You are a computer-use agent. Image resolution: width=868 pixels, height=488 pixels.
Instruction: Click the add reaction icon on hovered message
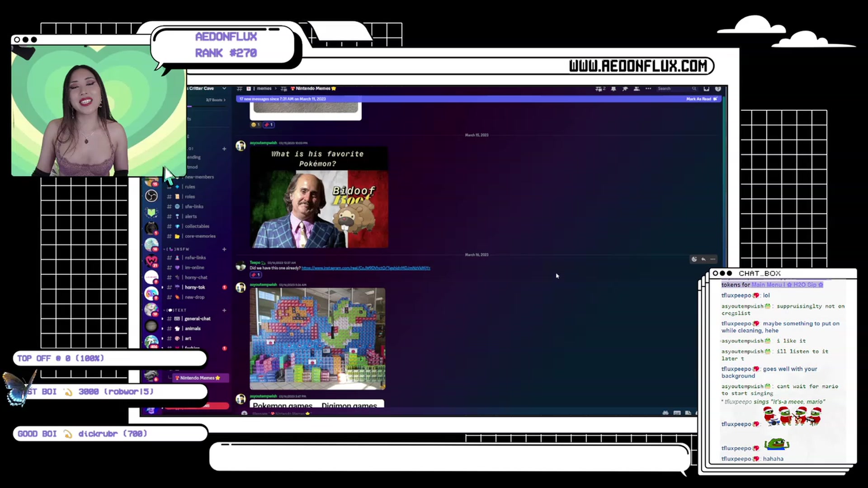[x=694, y=259]
